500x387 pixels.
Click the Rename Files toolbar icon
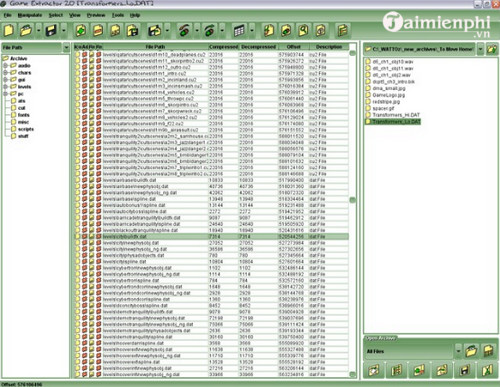point(115,30)
